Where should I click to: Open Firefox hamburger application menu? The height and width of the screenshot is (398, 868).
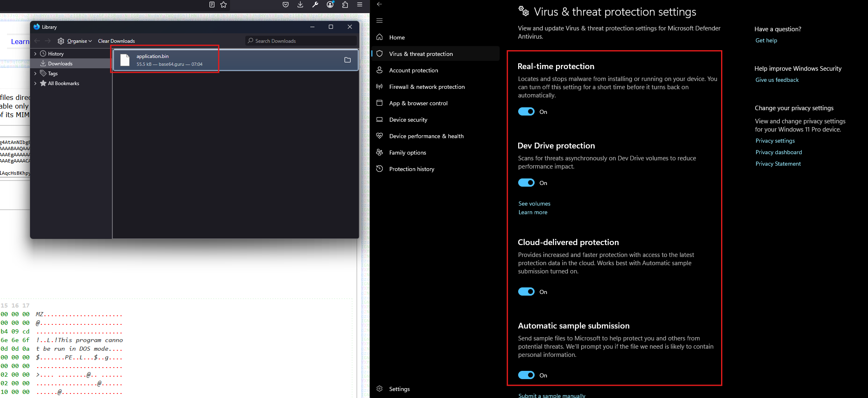(360, 5)
